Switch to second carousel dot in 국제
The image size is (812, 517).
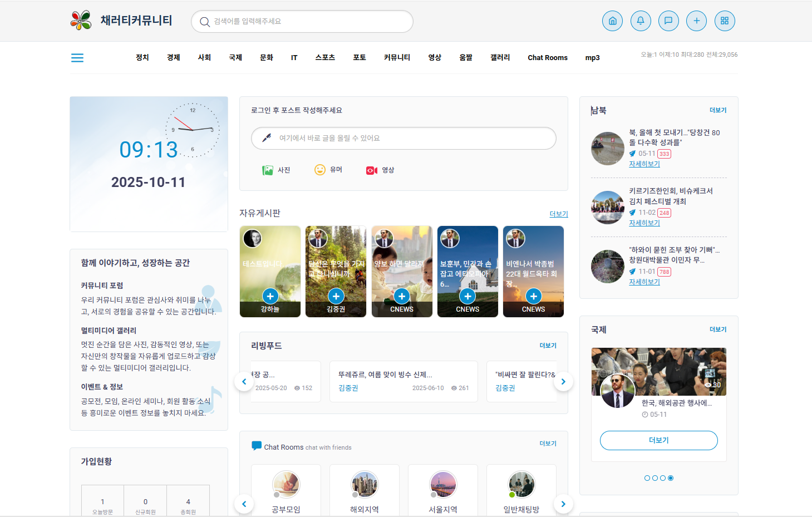pyautogui.click(x=655, y=478)
